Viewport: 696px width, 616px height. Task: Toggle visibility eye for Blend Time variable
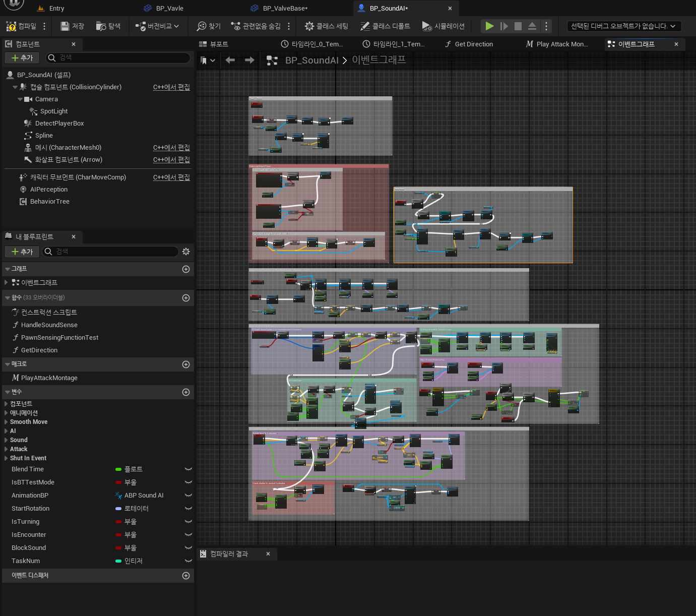(x=188, y=469)
